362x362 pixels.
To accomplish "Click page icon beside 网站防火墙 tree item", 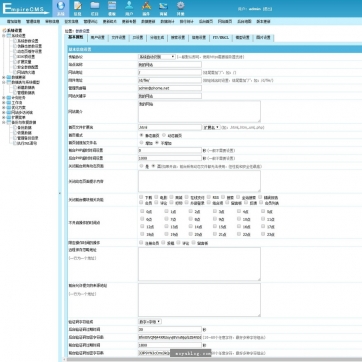I will (15, 72).
